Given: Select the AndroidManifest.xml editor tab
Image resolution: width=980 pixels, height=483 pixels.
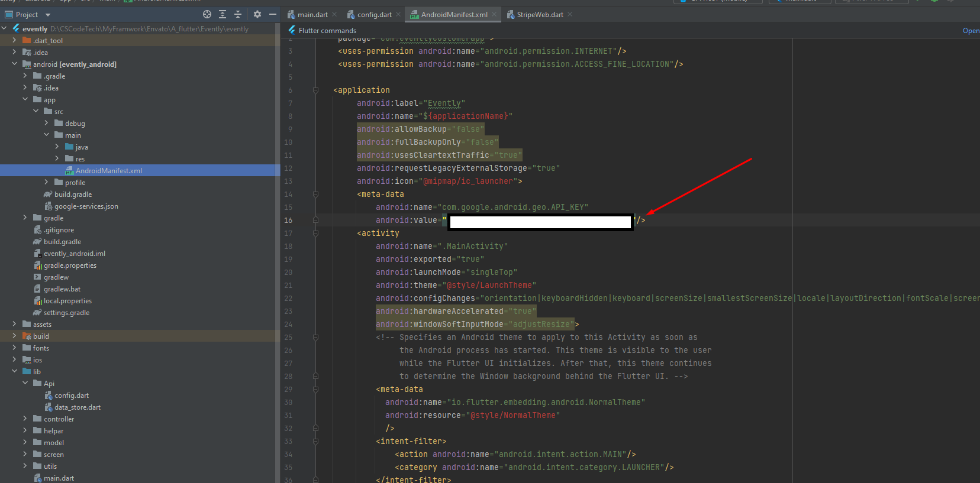Looking at the screenshot, I should point(454,15).
